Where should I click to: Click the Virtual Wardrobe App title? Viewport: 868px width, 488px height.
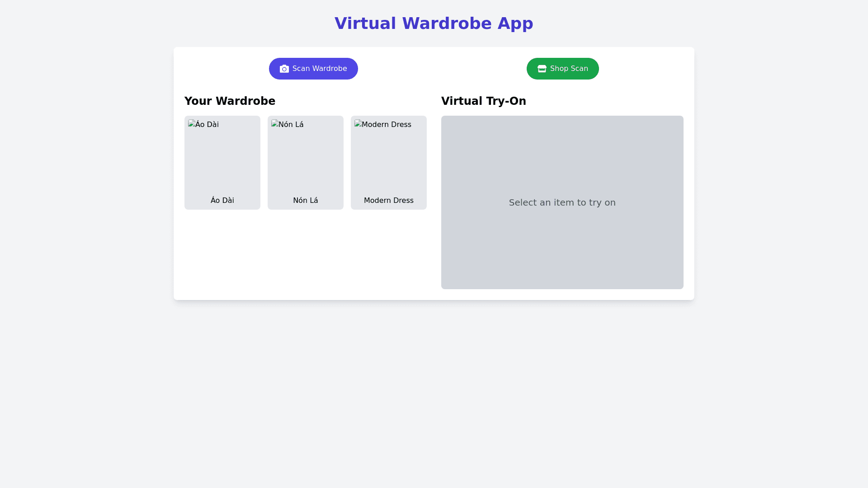pyautogui.click(x=434, y=23)
